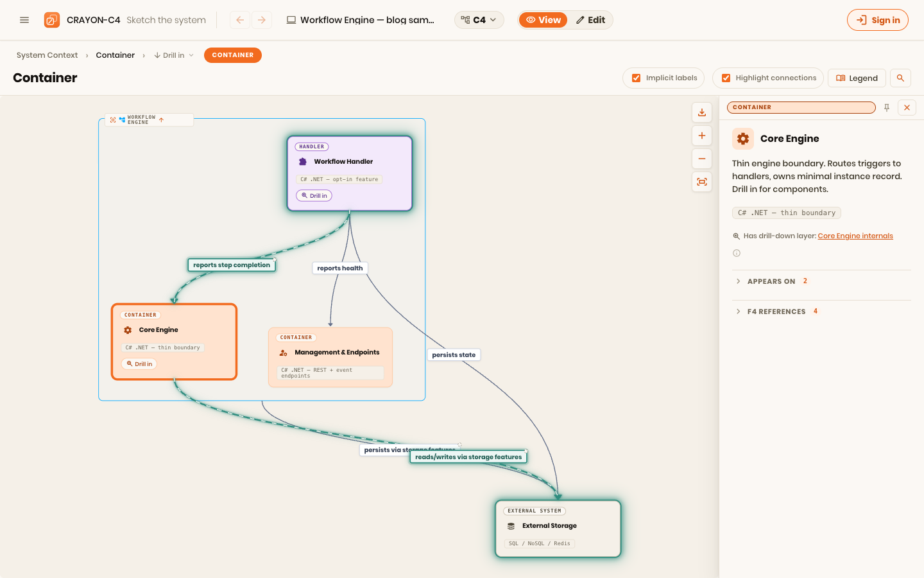Drill in to the Core Engine node
Image resolution: width=924 pixels, height=578 pixels.
pos(139,364)
